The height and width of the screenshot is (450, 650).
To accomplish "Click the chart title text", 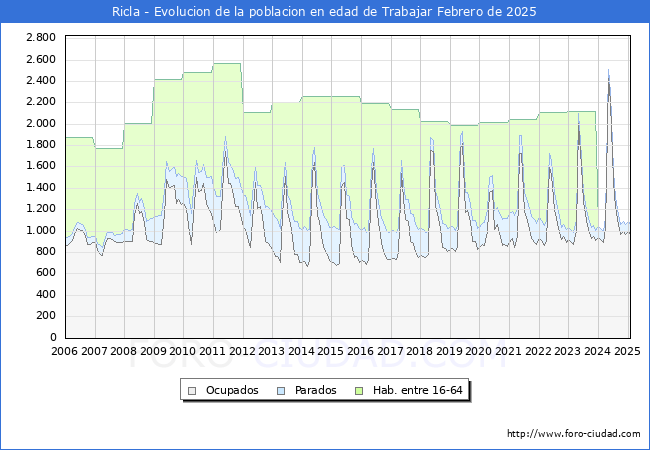I will (324, 12).
